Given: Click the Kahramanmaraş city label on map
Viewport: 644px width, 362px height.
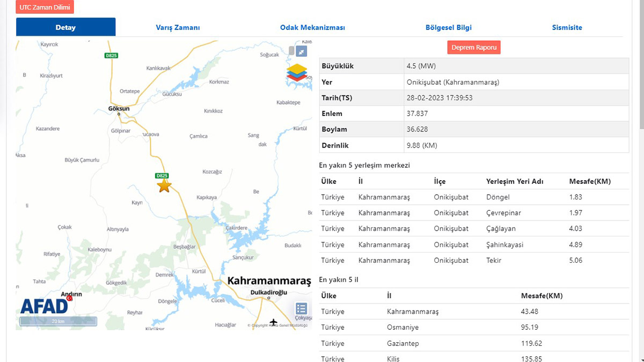Looking at the screenshot, I should pos(269,281).
